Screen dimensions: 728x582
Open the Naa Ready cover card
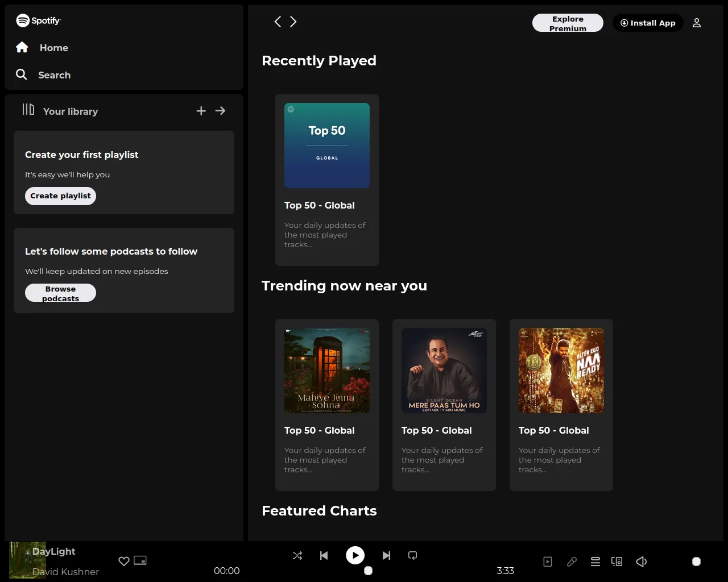click(x=561, y=405)
